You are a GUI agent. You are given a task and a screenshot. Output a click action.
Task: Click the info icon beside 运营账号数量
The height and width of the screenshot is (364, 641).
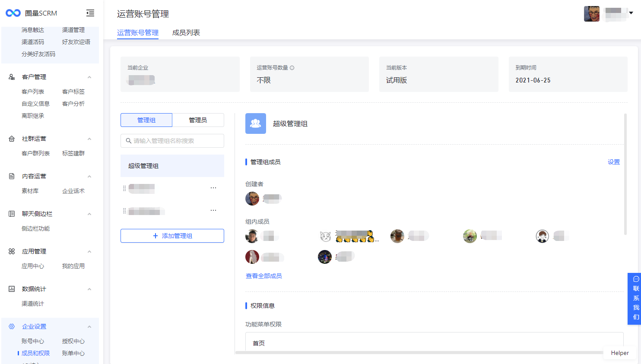click(292, 68)
